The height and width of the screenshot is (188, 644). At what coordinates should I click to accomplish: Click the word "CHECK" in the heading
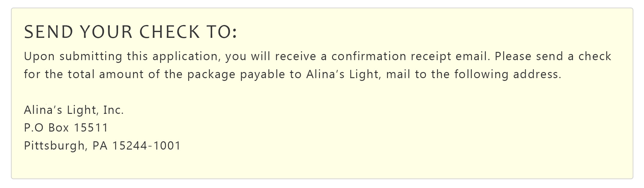[x=170, y=32]
